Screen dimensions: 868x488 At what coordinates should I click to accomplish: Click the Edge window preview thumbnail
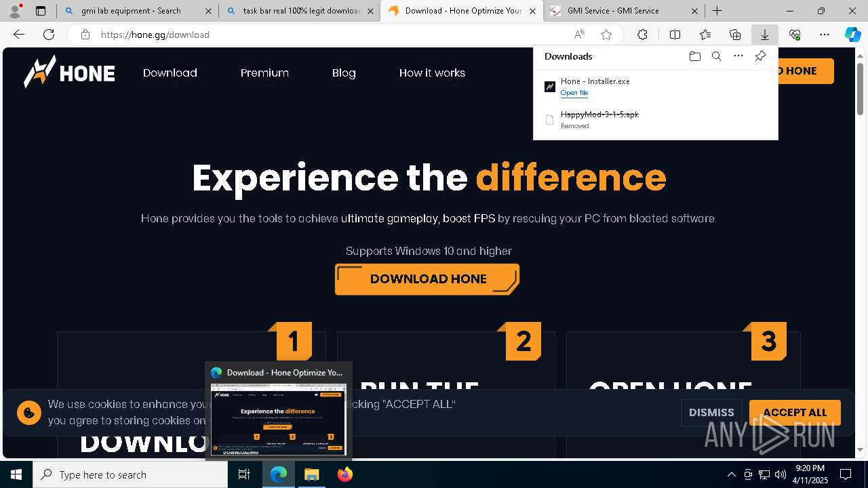click(279, 420)
